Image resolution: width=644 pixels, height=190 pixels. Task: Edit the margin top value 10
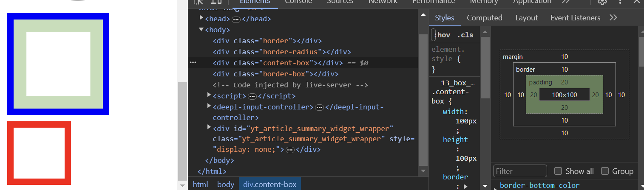click(x=565, y=57)
